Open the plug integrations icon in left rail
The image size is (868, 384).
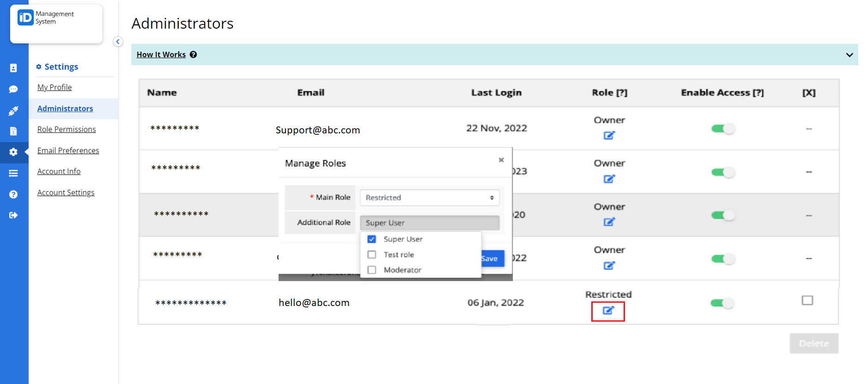click(13, 111)
